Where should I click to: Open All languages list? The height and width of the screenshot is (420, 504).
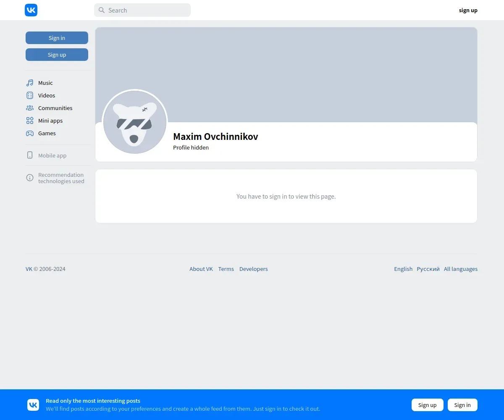461,269
